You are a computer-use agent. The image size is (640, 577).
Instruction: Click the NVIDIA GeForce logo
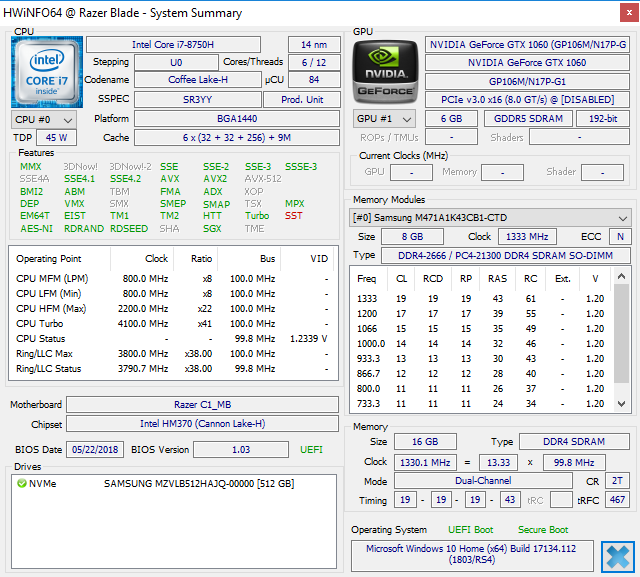pyautogui.click(x=385, y=72)
